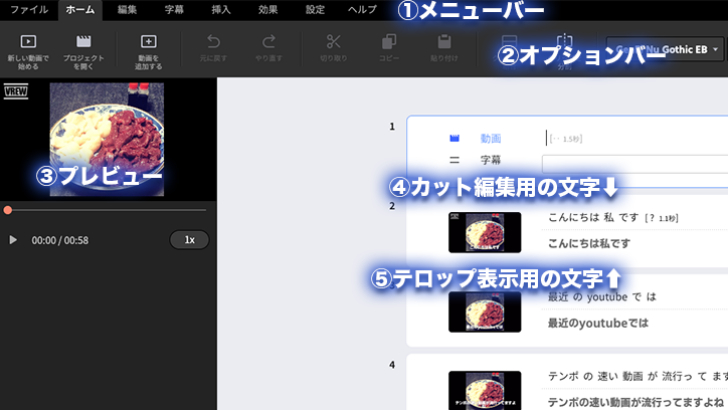This screenshot has height=410, width=728.
Task: Play the video preview
Action: coord(13,240)
